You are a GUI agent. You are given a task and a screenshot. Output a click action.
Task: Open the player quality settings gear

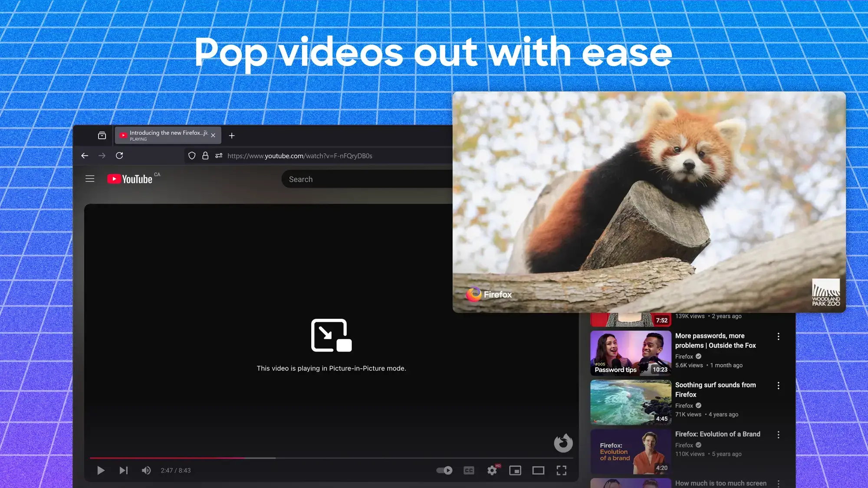(492, 470)
